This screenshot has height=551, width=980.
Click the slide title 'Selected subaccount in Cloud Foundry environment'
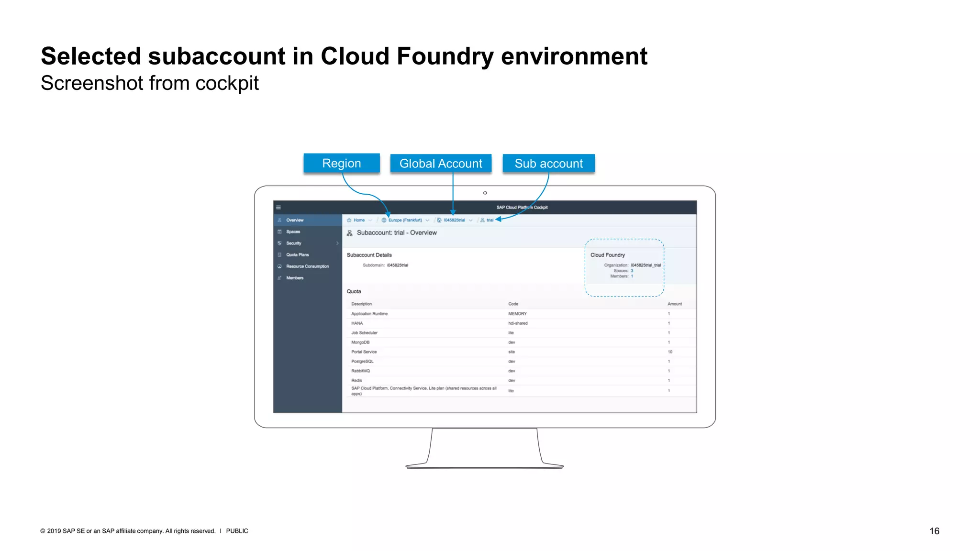[344, 56]
